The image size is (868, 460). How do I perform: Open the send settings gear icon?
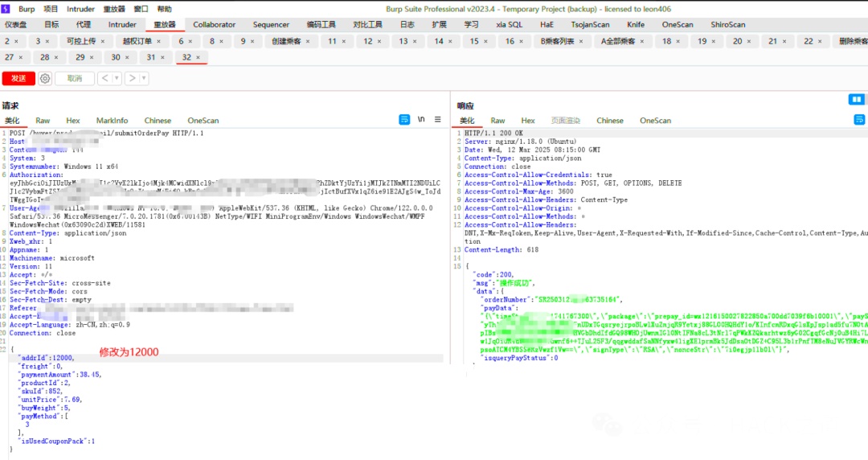[45, 79]
